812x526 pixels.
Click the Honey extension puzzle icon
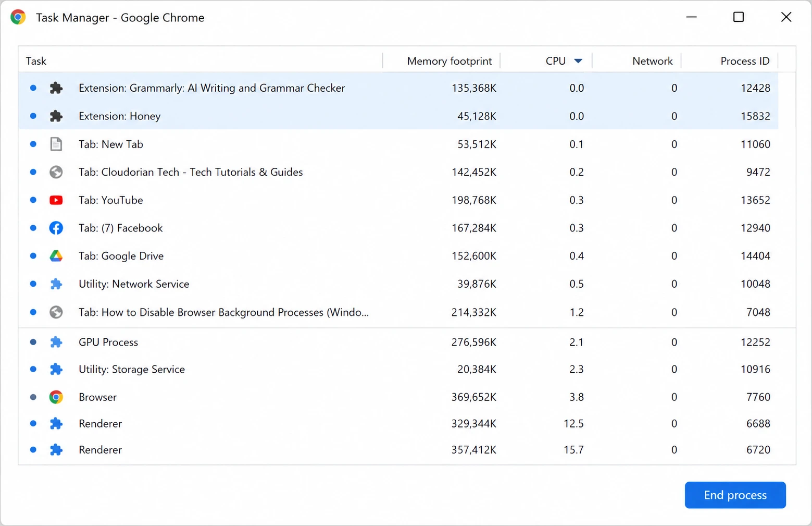(x=56, y=116)
